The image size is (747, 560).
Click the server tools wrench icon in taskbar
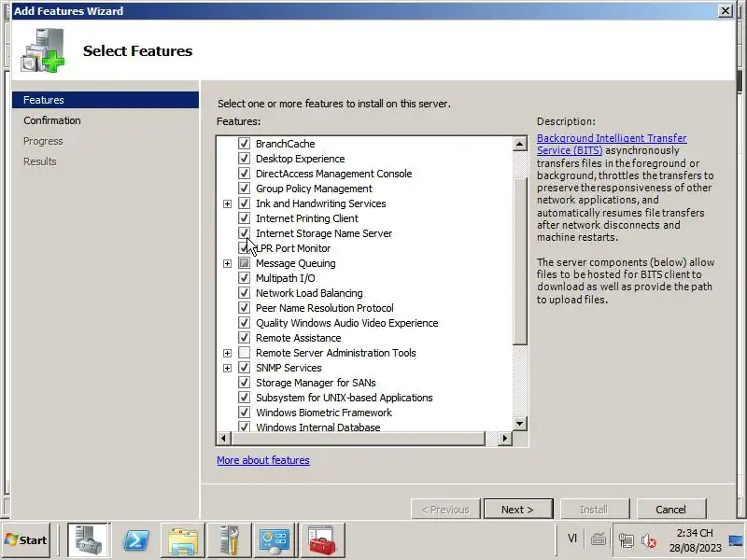[230, 540]
